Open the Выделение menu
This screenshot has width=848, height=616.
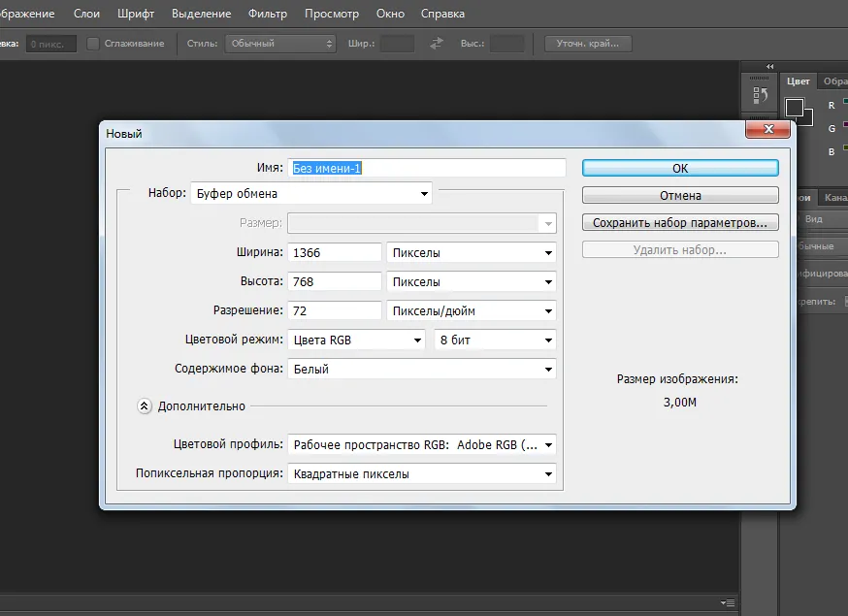(201, 14)
